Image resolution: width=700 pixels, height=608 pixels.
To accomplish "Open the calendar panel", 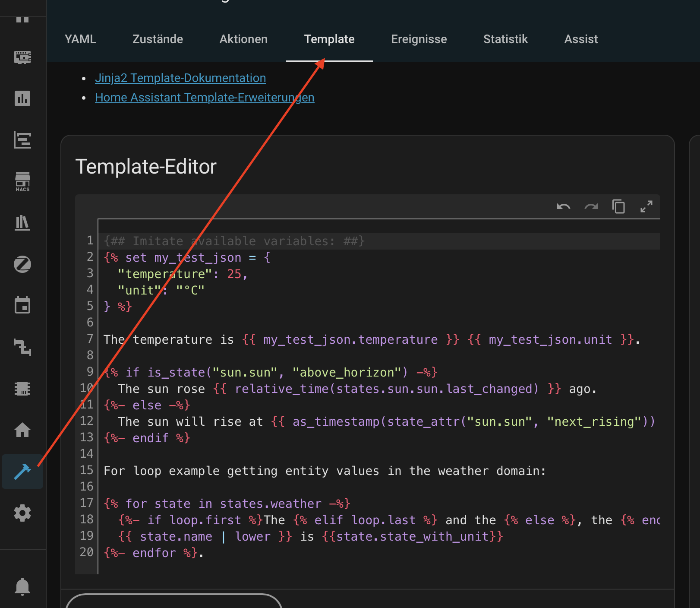I will (x=22, y=305).
